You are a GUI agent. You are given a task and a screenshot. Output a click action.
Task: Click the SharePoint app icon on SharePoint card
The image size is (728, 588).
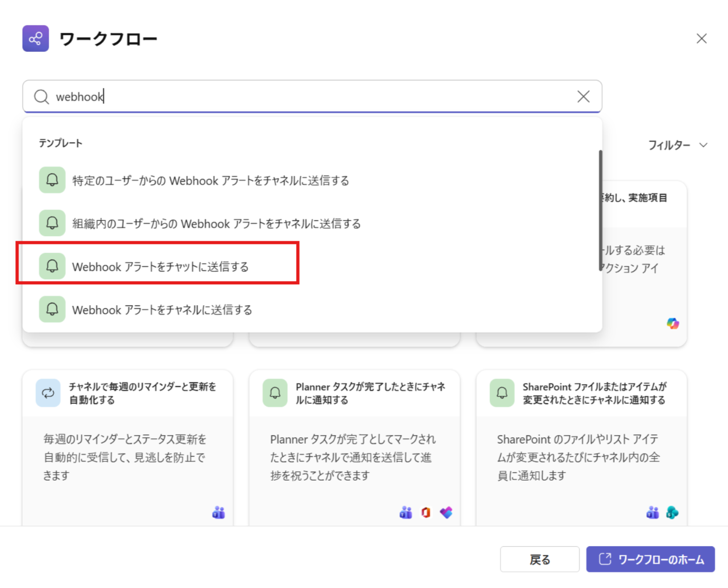[x=672, y=512]
